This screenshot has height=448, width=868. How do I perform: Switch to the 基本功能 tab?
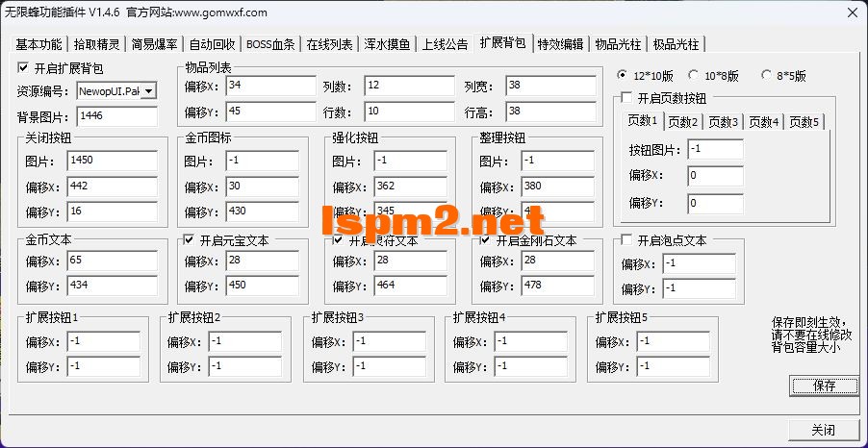pyautogui.click(x=38, y=44)
